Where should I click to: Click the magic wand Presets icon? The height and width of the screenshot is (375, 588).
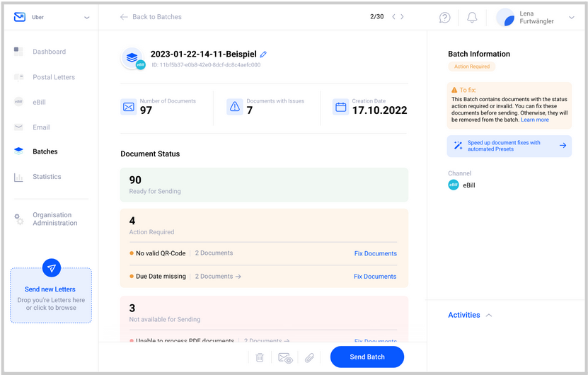[458, 146]
